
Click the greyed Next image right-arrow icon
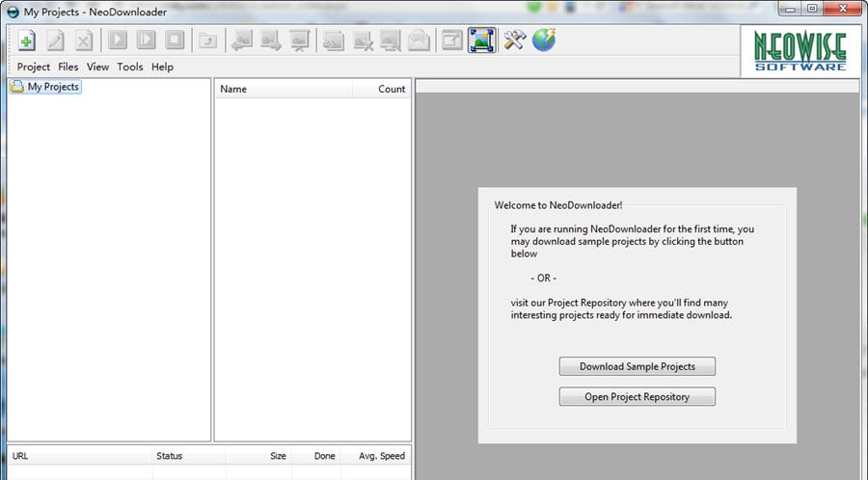point(271,40)
